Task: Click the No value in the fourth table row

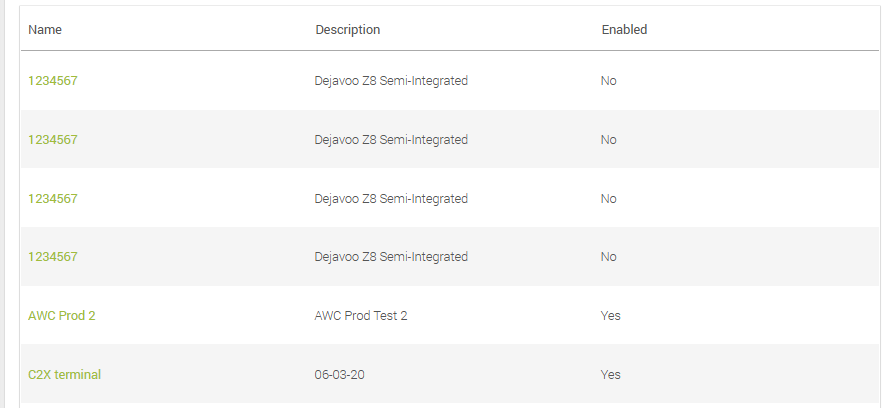Action: pos(608,257)
